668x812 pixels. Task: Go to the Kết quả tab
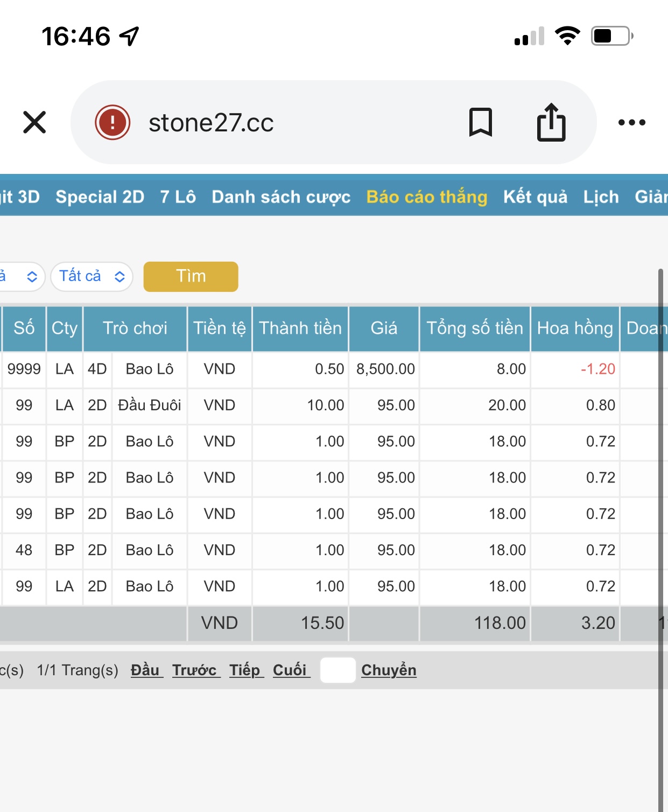pyautogui.click(x=535, y=197)
